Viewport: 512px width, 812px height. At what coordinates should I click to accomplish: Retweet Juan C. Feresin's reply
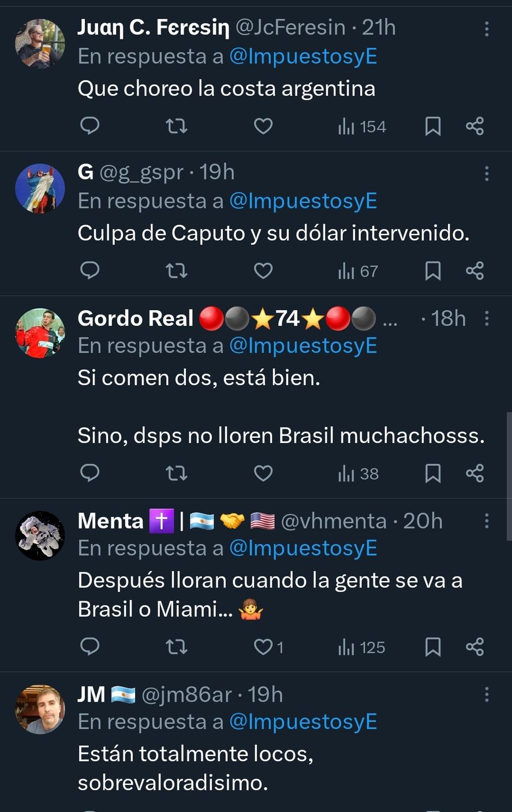176,126
